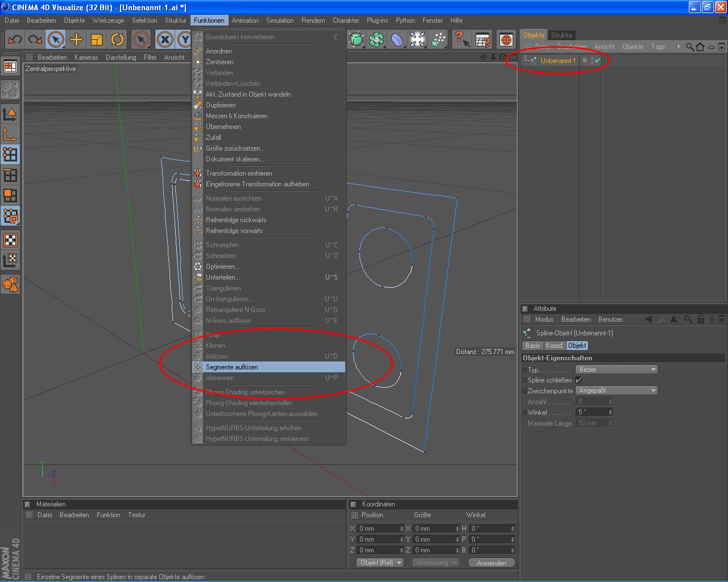Toggle Y-axis lock

click(x=184, y=39)
